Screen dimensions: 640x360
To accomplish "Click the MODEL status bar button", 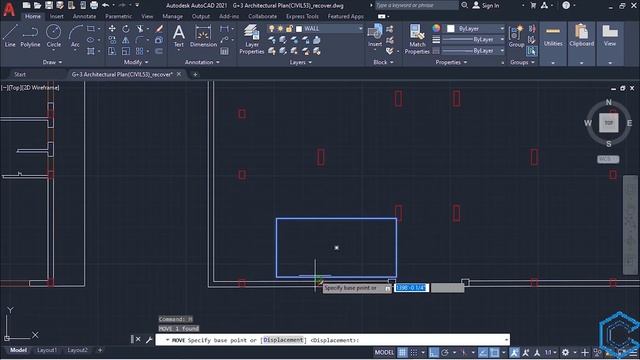I will coord(384,352).
